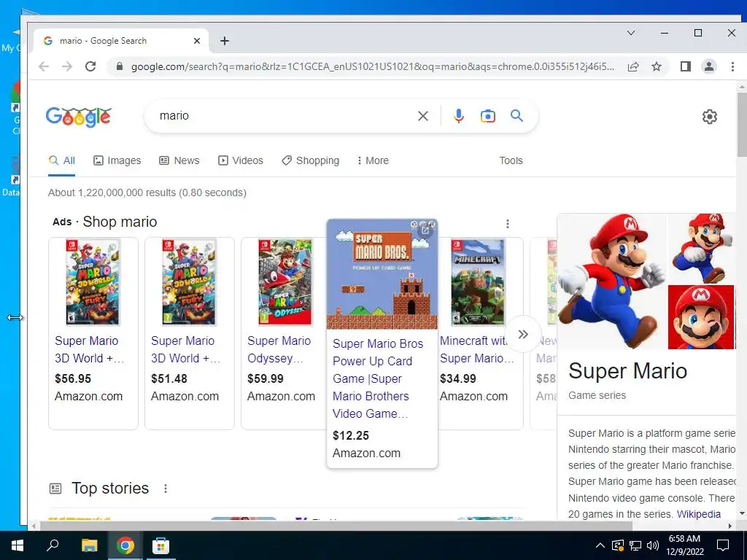This screenshot has width=747, height=560.
Task: Open Super Mario 3D World $56.95 listing
Action: click(x=89, y=349)
